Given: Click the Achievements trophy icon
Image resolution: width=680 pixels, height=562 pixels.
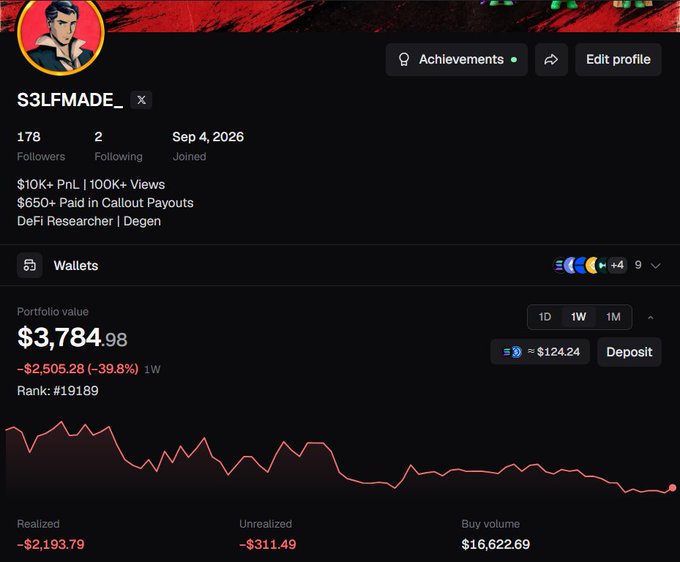Looking at the screenshot, I should point(404,59).
